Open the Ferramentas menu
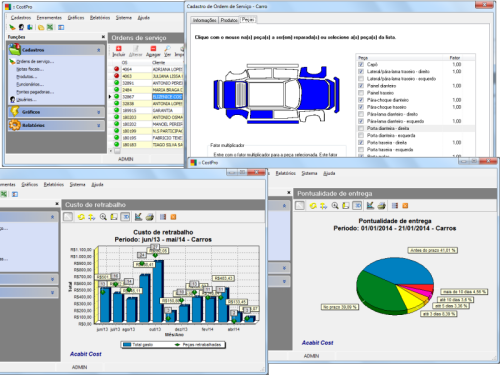Viewport: 500px width, 375px height. coord(49,18)
